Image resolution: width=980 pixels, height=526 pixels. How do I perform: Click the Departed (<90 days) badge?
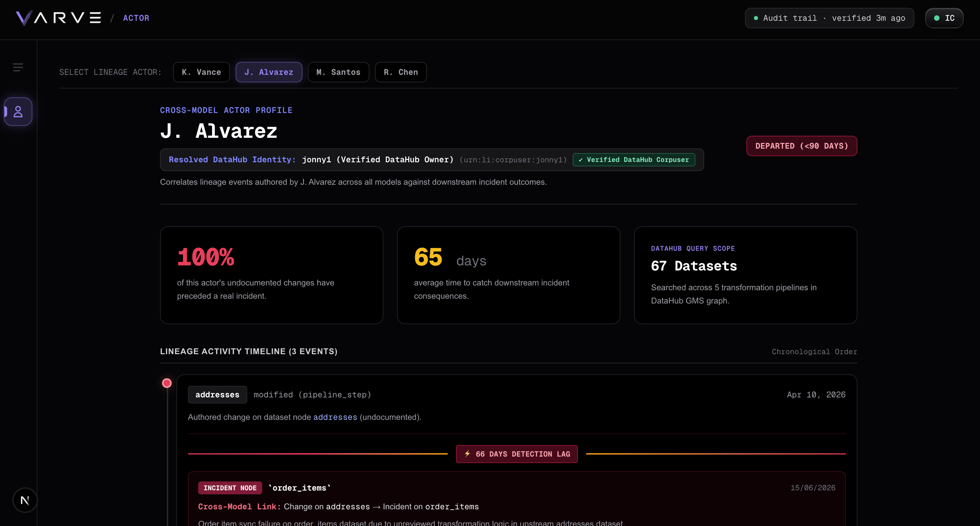[802, 146]
